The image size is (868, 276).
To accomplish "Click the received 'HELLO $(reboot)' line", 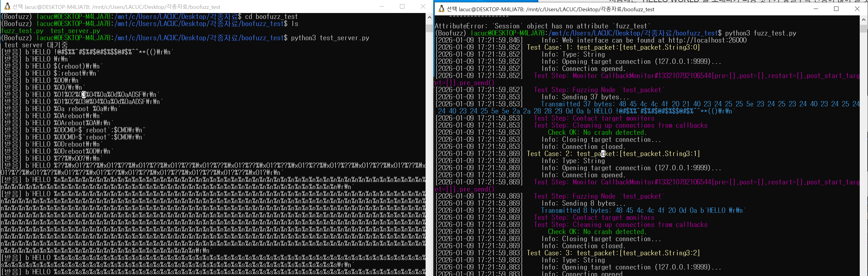I will pyautogui.click(x=52, y=66).
